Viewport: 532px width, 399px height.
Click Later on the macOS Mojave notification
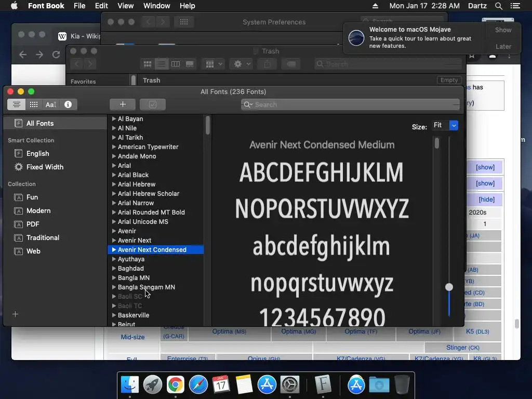pos(503,46)
